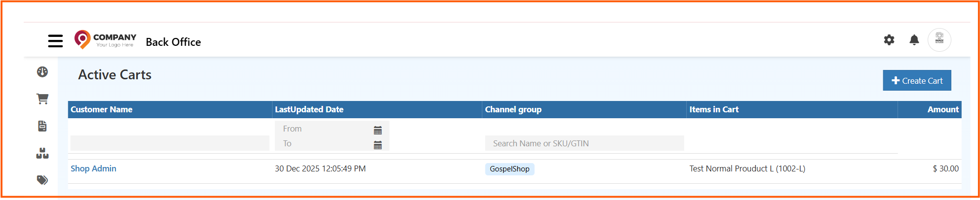This screenshot has width=980, height=200.
Task: Click the Customer Name column header
Action: tap(101, 109)
